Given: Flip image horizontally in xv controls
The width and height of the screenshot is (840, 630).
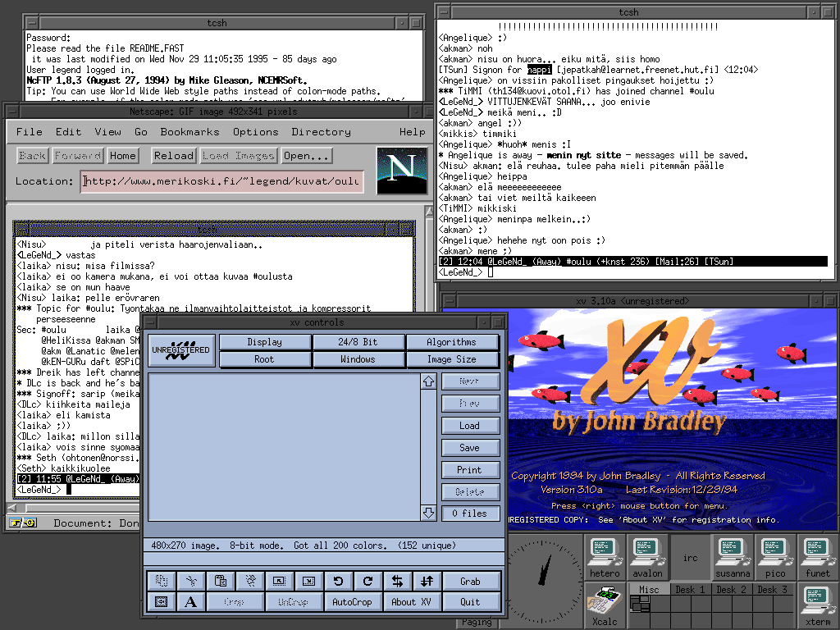Looking at the screenshot, I should click(397, 581).
